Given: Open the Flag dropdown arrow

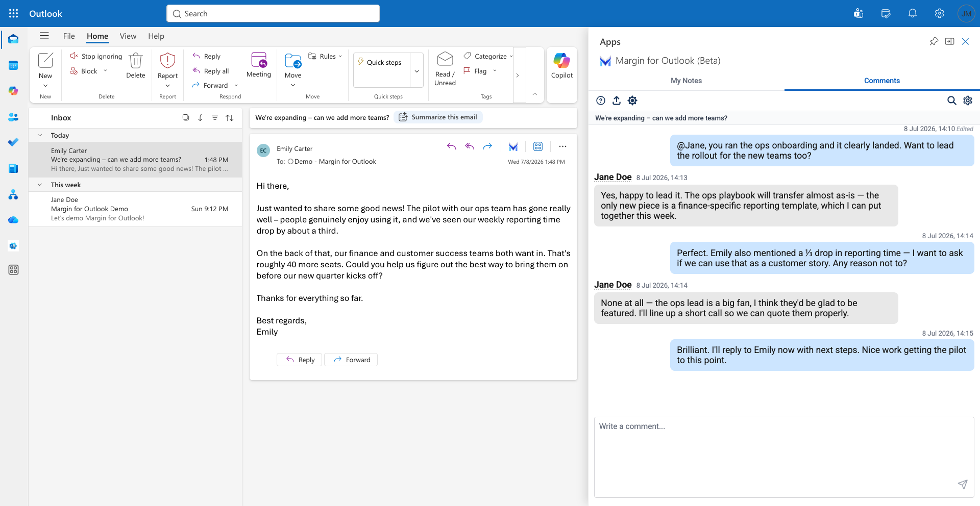Looking at the screenshot, I should (495, 71).
